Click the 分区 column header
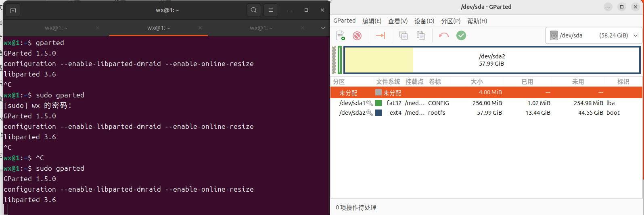644x215 pixels. click(339, 82)
